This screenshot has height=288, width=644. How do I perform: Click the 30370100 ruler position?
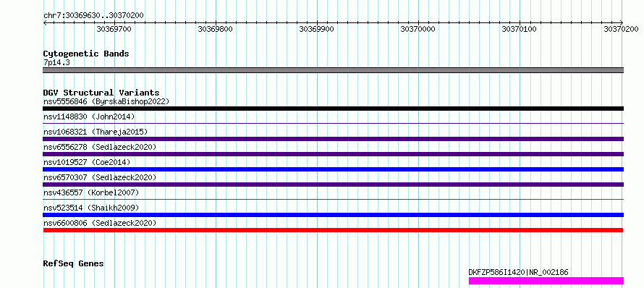point(520,29)
